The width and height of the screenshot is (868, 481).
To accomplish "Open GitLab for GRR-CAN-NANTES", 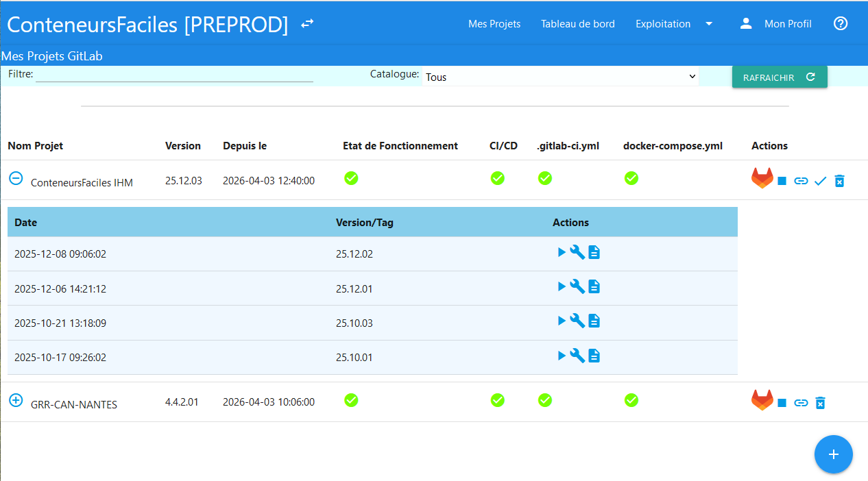I will [762, 400].
